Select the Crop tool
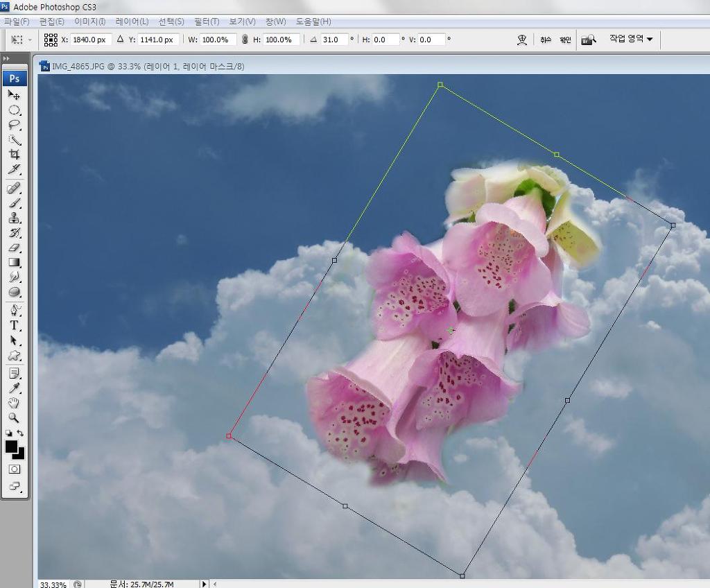The width and height of the screenshot is (710, 588). [x=14, y=155]
